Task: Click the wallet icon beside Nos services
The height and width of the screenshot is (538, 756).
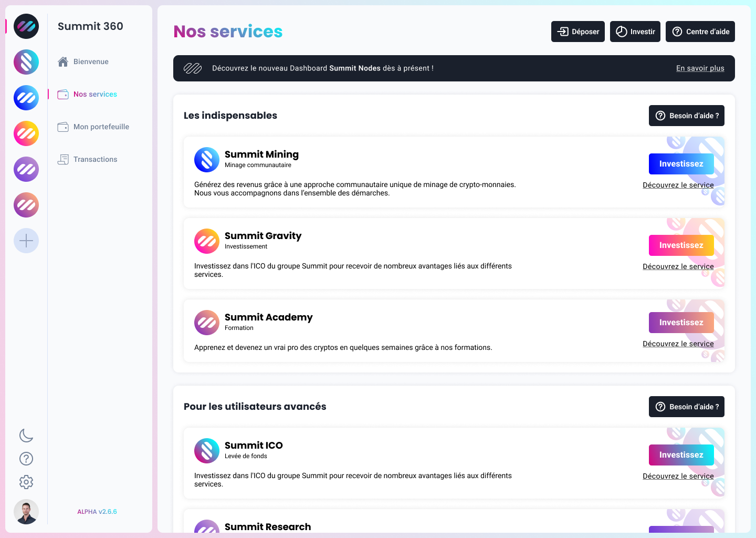Action: pyautogui.click(x=63, y=94)
